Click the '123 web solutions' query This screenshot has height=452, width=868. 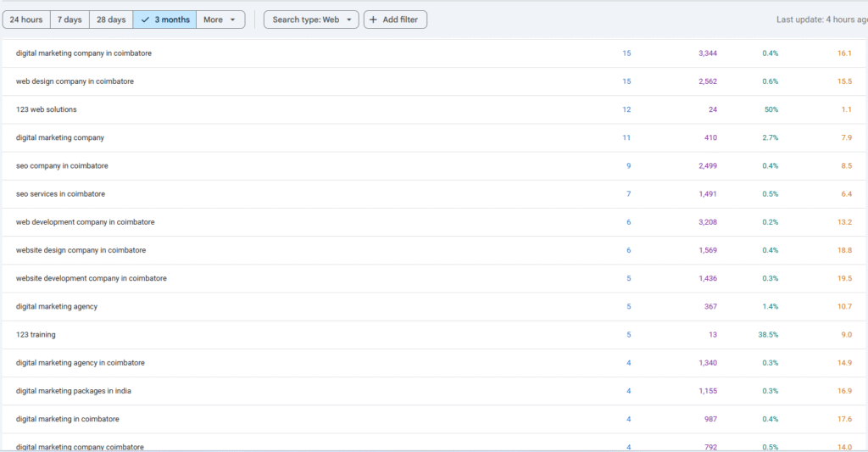pyautogui.click(x=46, y=109)
